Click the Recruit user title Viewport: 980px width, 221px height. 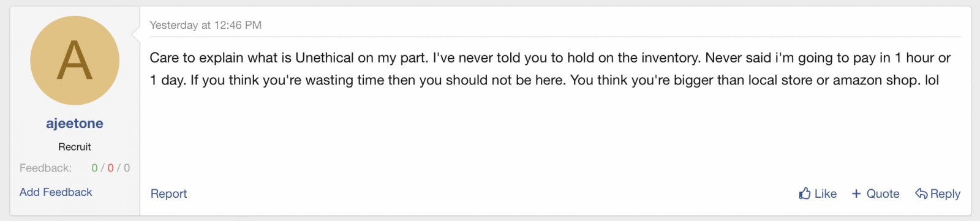coord(75,147)
